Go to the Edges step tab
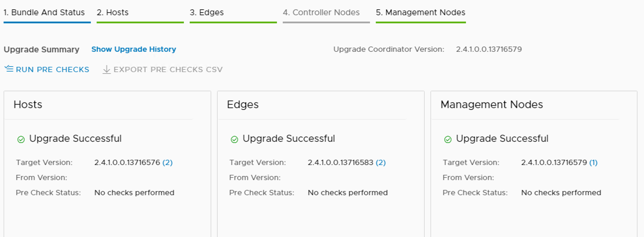This screenshot has width=644, height=237. pyautogui.click(x=207, y=12)
